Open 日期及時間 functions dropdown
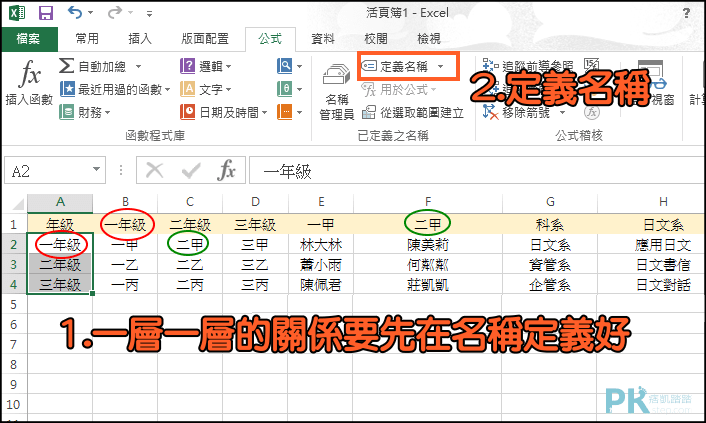 [224, 112]
